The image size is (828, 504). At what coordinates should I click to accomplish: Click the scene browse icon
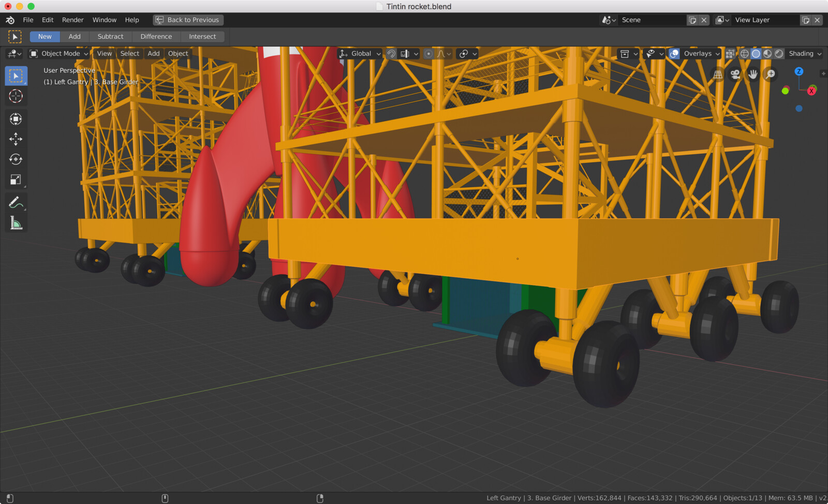click(x=609, y=20)
